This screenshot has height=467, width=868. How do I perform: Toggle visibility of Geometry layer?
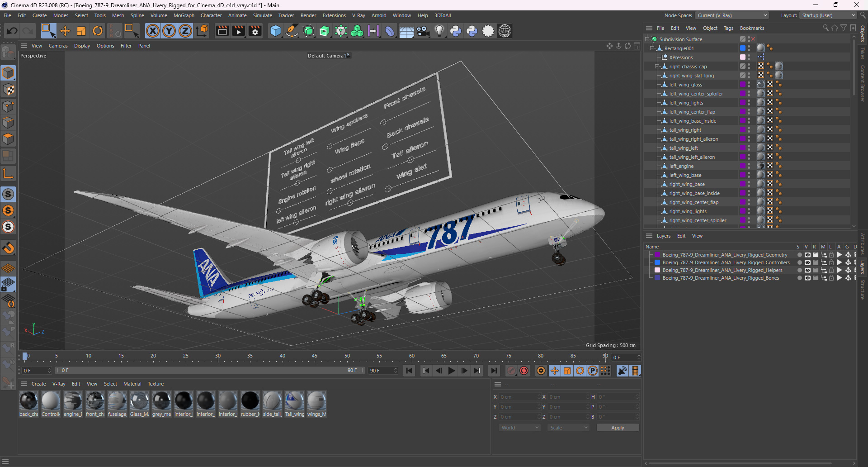point(807,255)
